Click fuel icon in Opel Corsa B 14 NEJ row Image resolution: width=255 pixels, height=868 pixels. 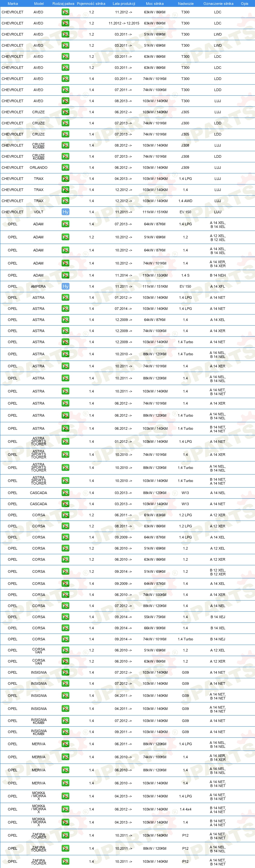(65, 639)
